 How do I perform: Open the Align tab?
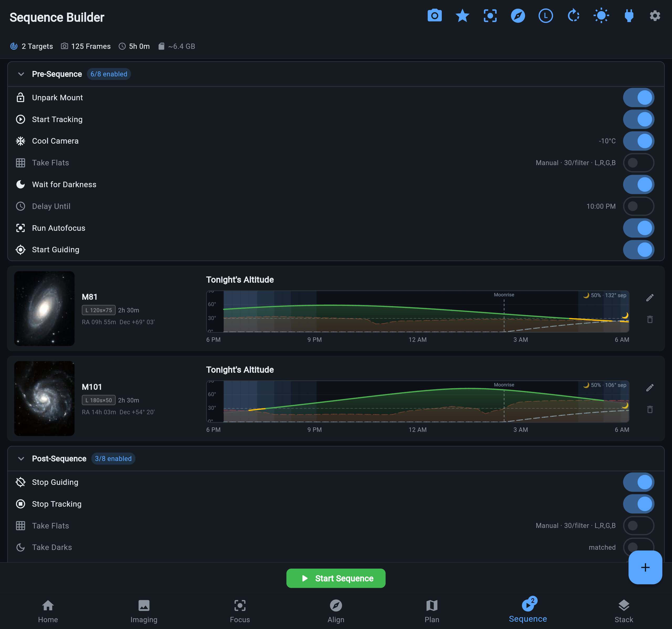[x=336, y=611]
